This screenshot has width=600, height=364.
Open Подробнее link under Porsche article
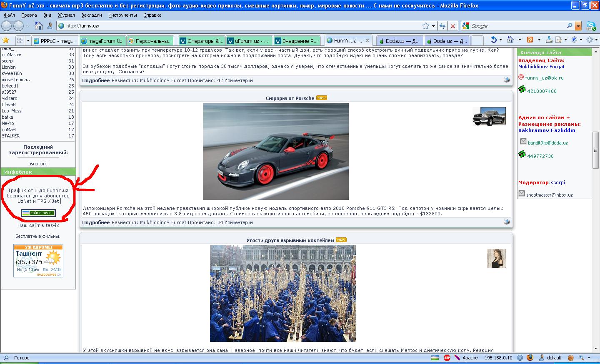coord(96,222)
